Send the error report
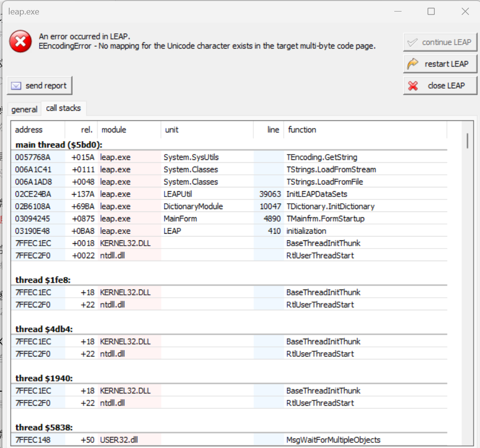Viewport: 480px width, 448px height. pos(39,85)
